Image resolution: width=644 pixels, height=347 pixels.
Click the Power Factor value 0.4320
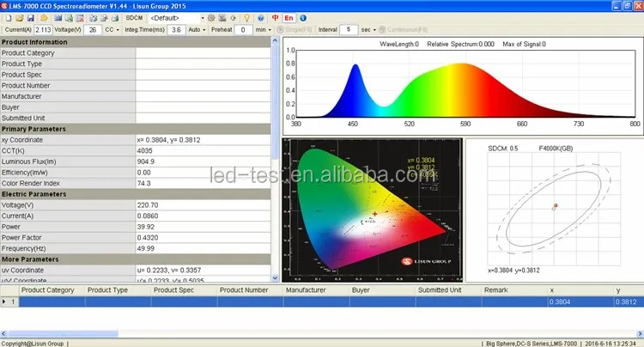148,237
